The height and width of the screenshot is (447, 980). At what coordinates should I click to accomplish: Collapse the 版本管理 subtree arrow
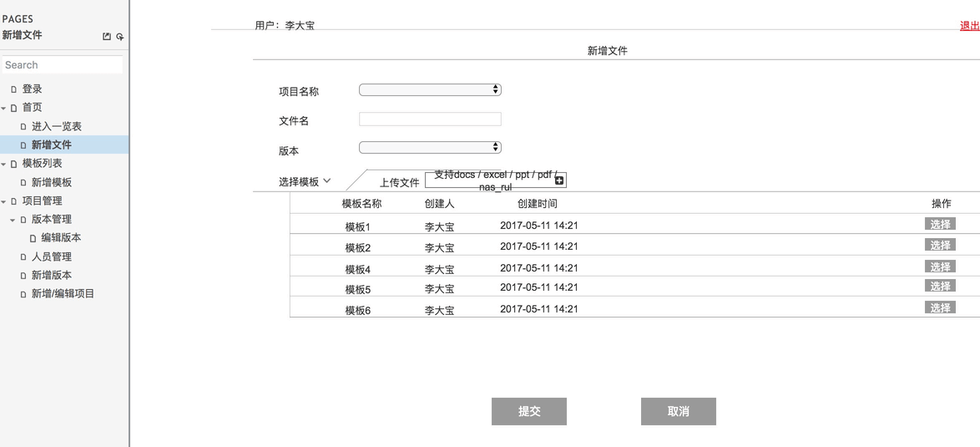(x=13, y=220)
